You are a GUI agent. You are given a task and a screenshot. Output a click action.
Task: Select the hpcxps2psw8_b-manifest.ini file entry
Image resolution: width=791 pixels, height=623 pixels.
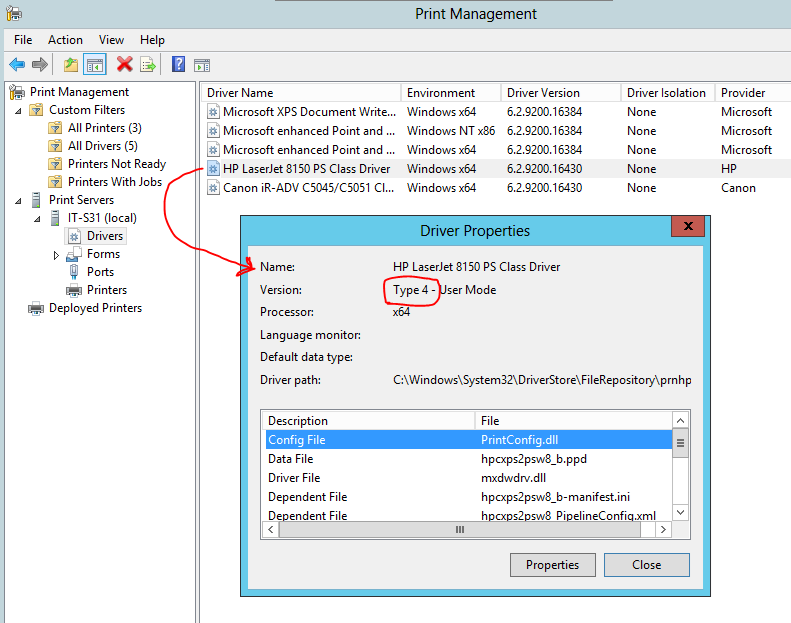click(555, 497)
